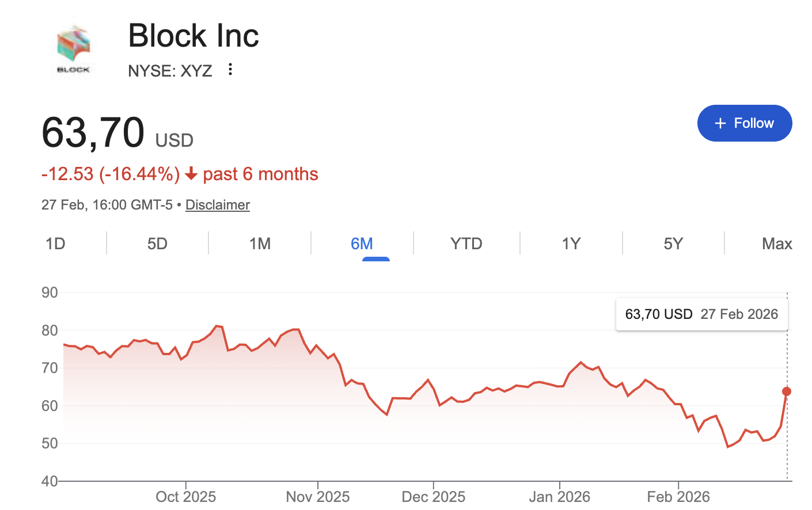Viewport: 812px width, 510px height.
Task: Select the 1D time range tab
Action: tap(55, 243)
